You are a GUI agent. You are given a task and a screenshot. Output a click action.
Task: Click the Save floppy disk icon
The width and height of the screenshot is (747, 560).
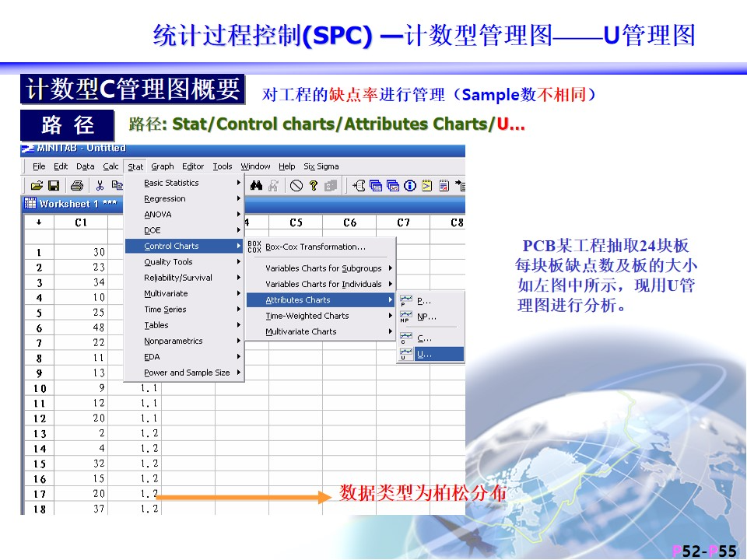click(x=54, y=186)
